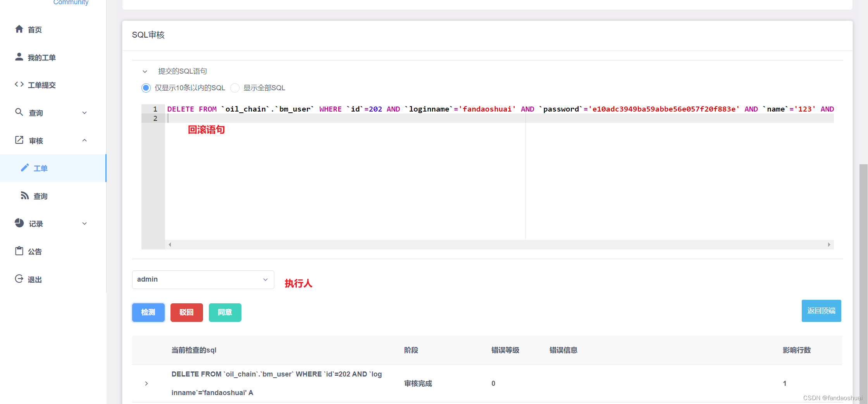The width and height of the screenshot is (868, 404).
Task: Select the pencil icon for 工单
Action: [25, 168]
